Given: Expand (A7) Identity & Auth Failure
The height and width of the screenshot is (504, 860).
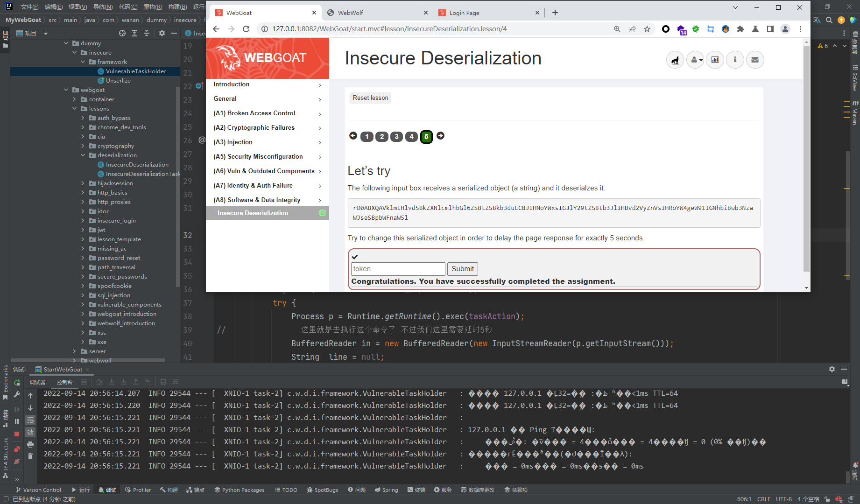Looking at the screenshot, I should tap(268, 186).
